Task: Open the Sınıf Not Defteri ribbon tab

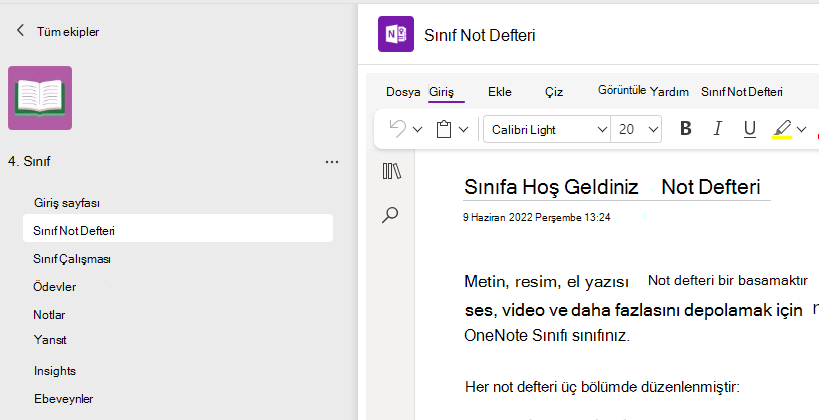Action: click(x=742, y=92)
